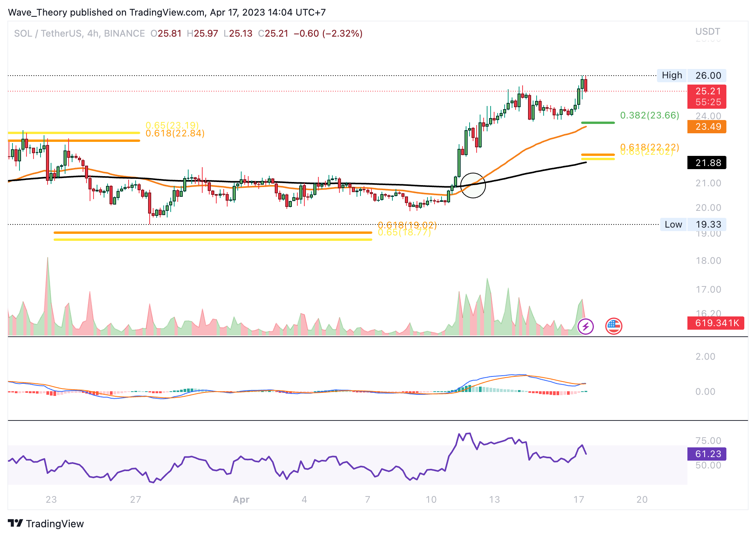Click the 17 date marker on time axis
The image size is (756, 537).
click(579, 500)
